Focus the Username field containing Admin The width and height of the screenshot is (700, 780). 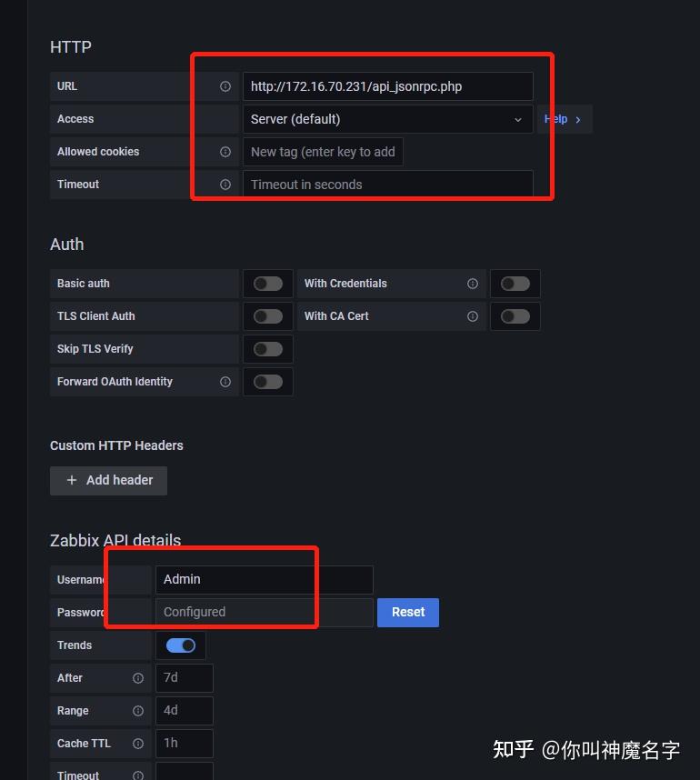pos(264,579)
